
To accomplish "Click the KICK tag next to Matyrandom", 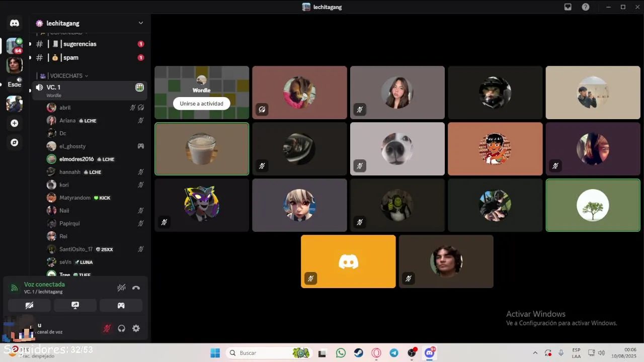I will (102, 198).
